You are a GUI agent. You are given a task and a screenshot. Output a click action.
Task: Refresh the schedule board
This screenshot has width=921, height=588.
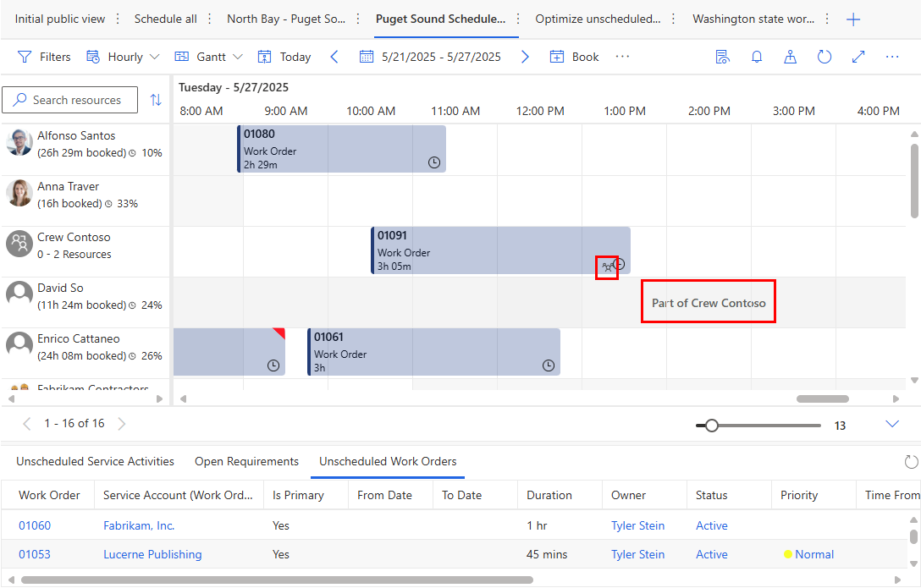pyautogui.click(x=824, y=57)
